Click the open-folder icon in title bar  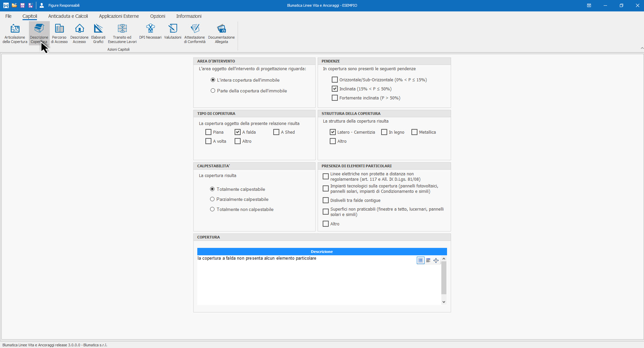point(14,5)
